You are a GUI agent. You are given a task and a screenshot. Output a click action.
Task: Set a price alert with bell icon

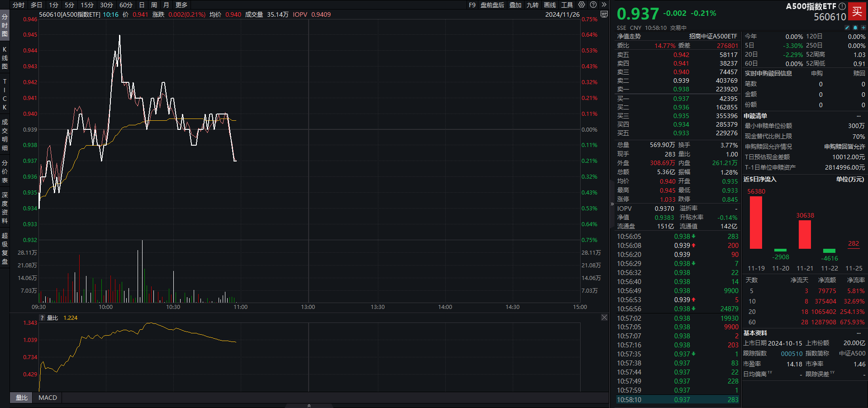(x=855, y=28)
